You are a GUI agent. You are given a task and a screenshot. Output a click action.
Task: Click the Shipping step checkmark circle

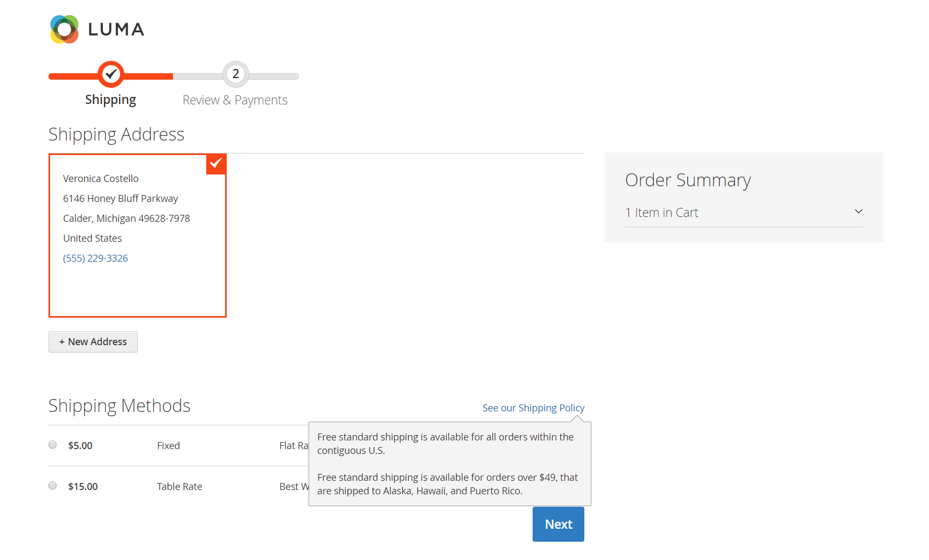pyautogui.click(x=111, y=74)
